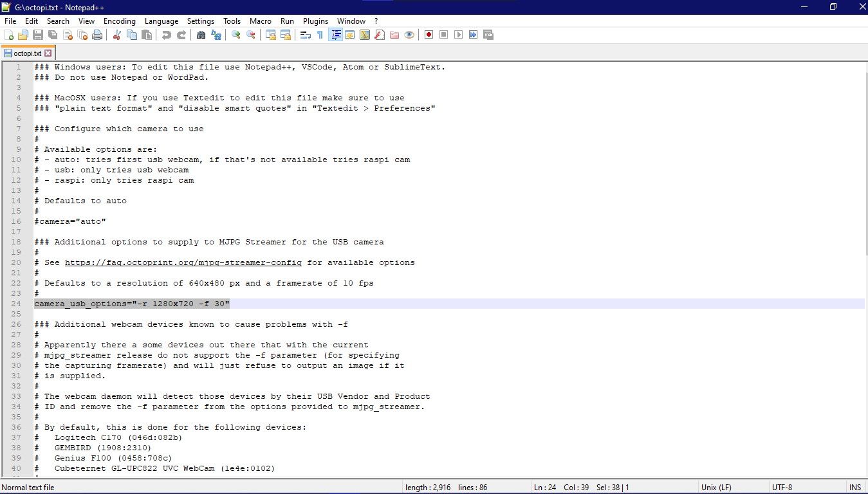The width and height of the screenshot is (868, 494).
Task: Toggle word wrap in the toolbar
Action: pyautogui.click(x=306, y=35)
